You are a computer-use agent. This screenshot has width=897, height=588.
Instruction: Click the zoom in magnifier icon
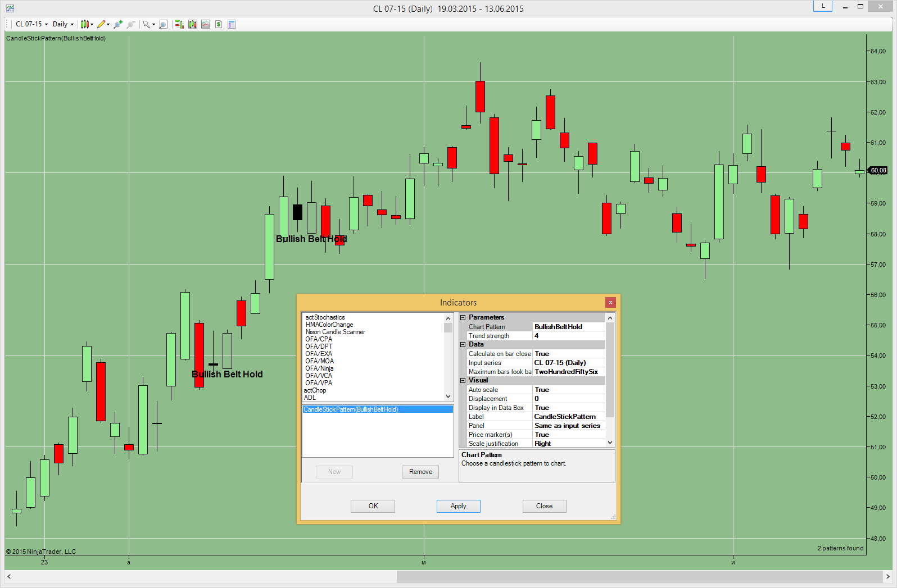(x=118, y=24)
